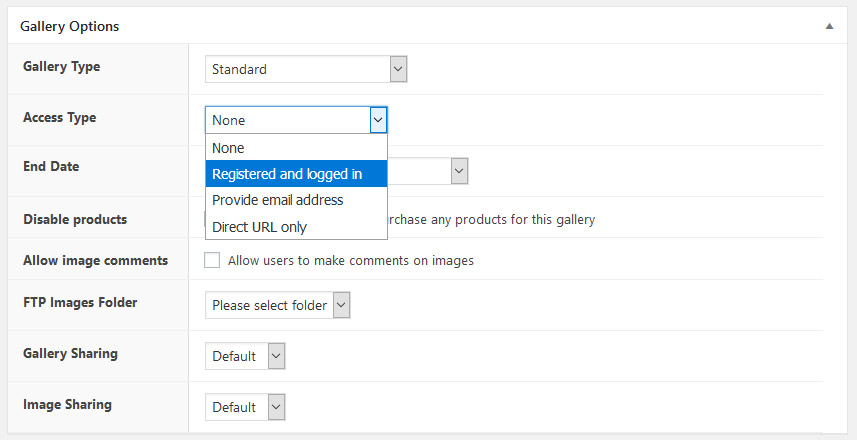The width and height of the screenshot is (857, 440).
Task: Click 'Allow users to make comments on images' text
Action: 351,261
